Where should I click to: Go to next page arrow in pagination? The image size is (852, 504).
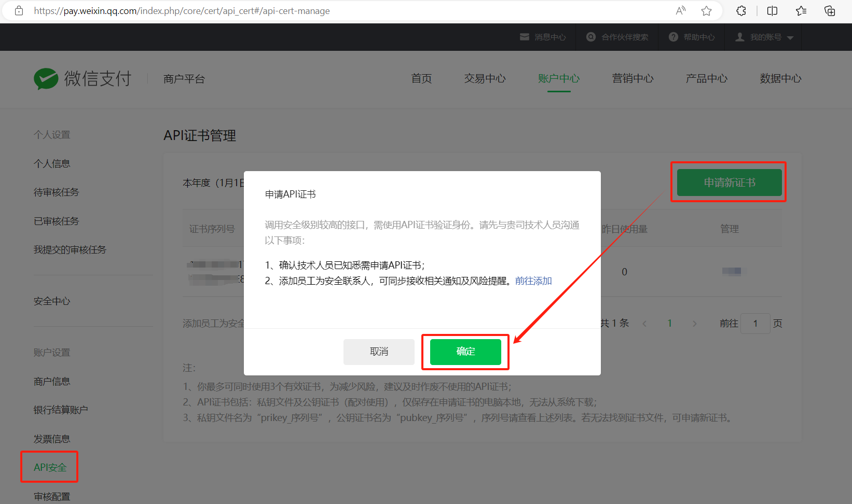[695, 324]
